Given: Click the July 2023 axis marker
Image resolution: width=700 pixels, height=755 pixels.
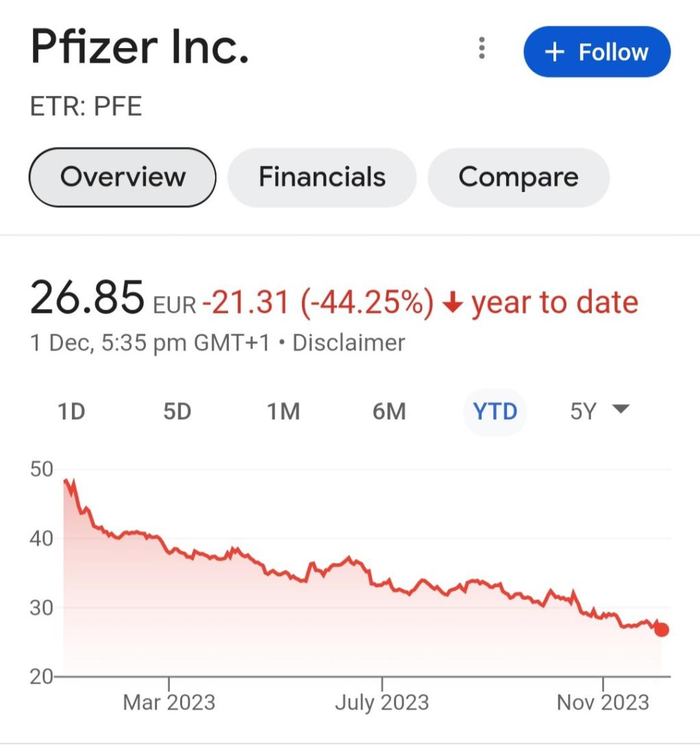Looking at the screenshot, I should coord(382,702).
